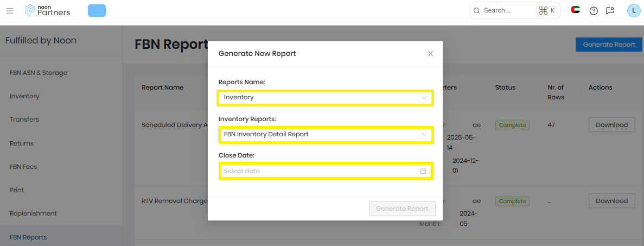The width and height of the screenshot is (644, 246).
Task: Close the Generate New Report dialog
Action: tap(430, 53)
